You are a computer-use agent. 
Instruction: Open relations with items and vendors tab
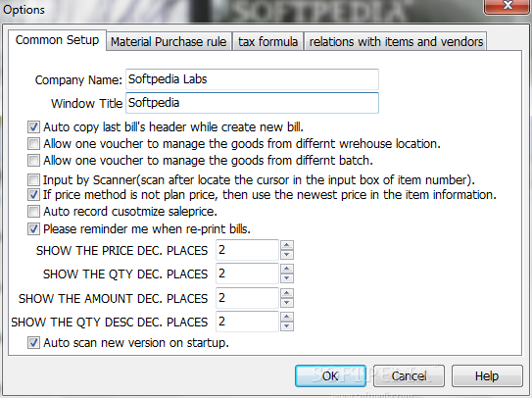coord(396,42)
